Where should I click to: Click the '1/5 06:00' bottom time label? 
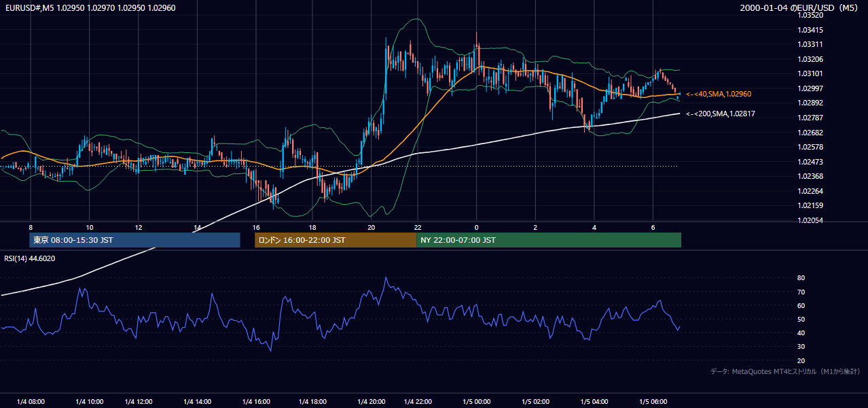(x=653, y=402)
